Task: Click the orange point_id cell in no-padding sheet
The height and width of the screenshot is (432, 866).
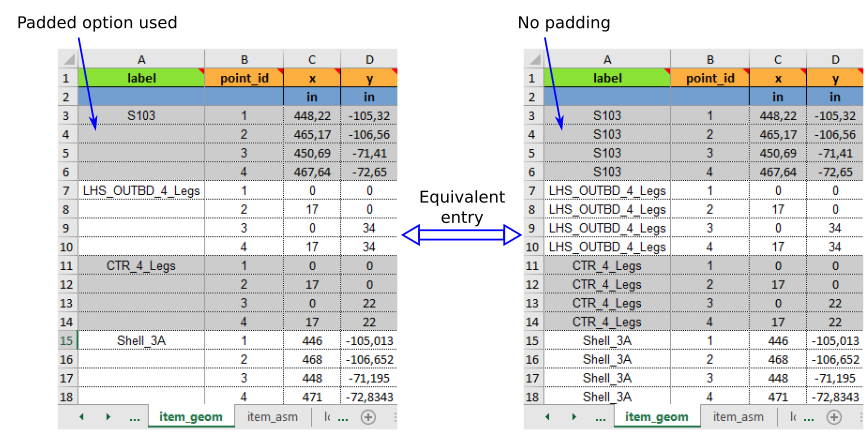Action: [710, 77]
